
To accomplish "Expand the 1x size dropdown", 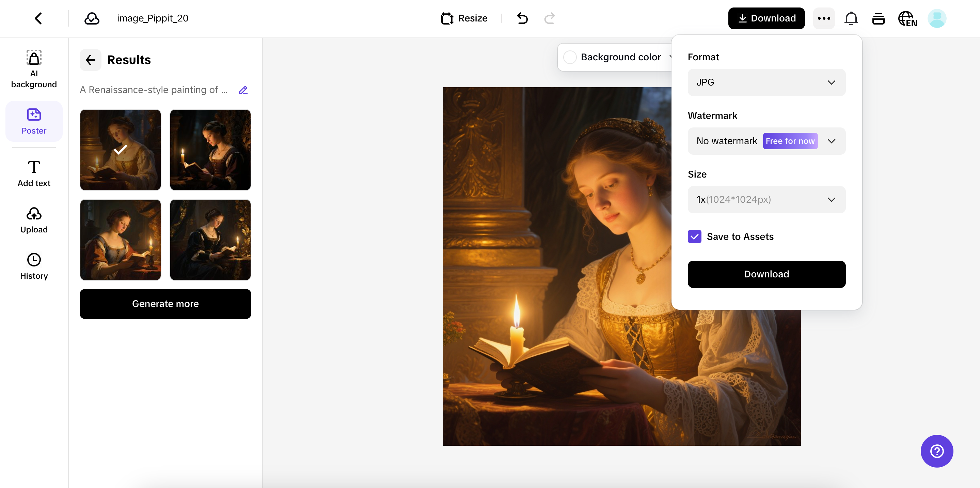I will coord(766,199).
